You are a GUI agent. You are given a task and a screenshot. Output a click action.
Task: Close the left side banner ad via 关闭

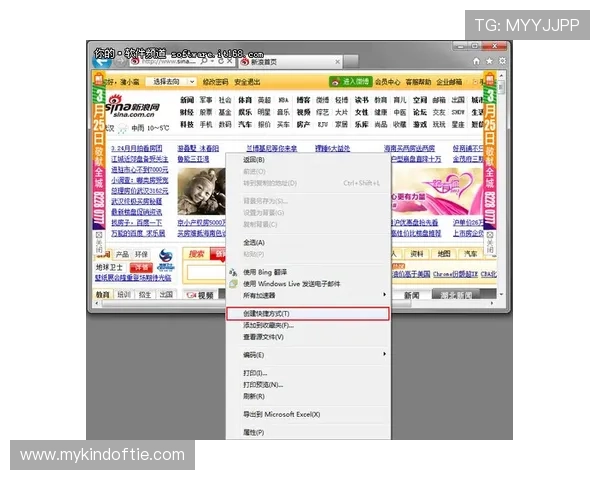click(x=99, y=242)
